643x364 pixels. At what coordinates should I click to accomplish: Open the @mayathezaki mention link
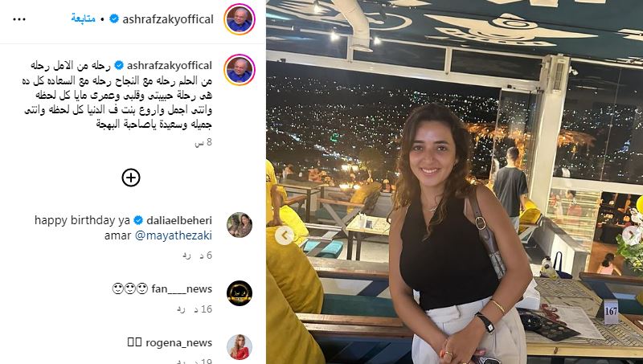pyautogui.click(x=174, y=235)
